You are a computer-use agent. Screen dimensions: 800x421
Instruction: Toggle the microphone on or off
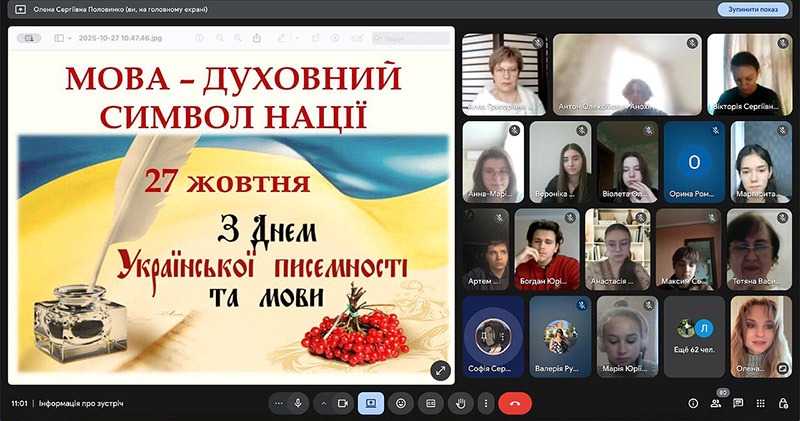pyautogui.click(x=297, y=403)
